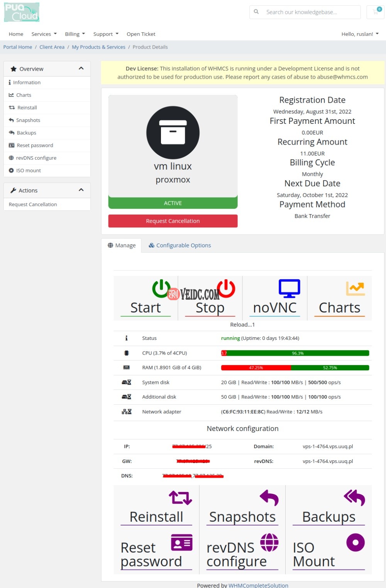Click the green Start power icon
The image size is (386, 588).
click(x=161, y=288)
